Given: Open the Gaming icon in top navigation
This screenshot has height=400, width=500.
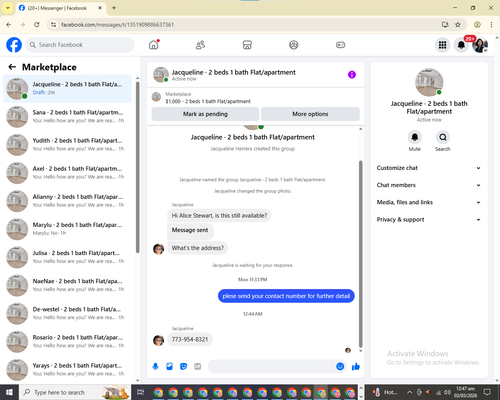Looking at the screenshot, I should tap(340, 45).
